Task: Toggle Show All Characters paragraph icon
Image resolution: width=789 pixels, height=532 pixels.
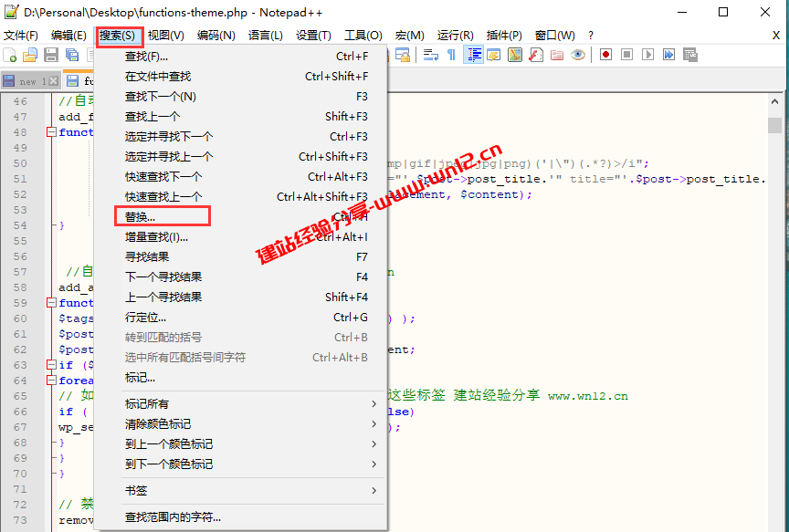Action: (x=451, y=55)
